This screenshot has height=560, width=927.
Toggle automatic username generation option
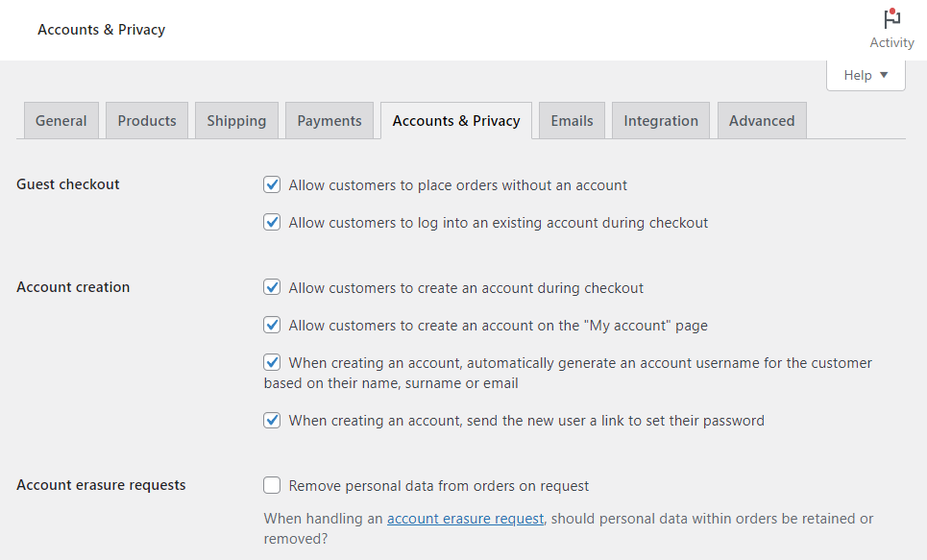[272, 362]
